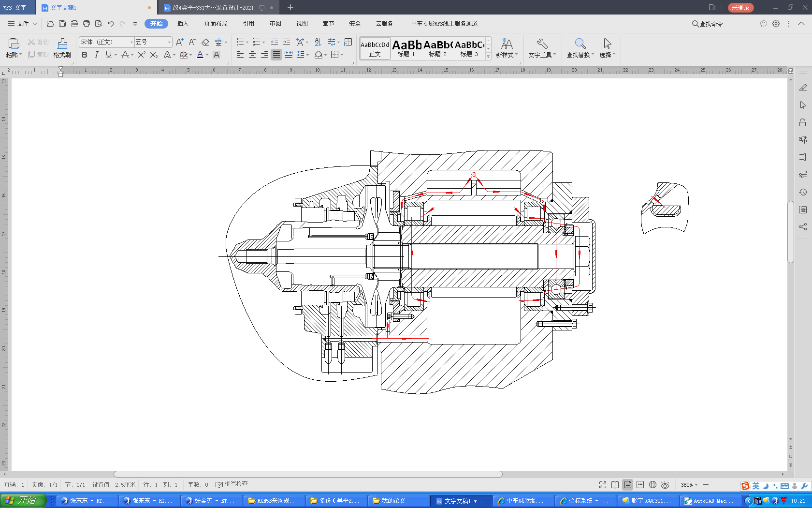
Task: Switch to the 页面布局 tab
Action: (x=216, y=24)
